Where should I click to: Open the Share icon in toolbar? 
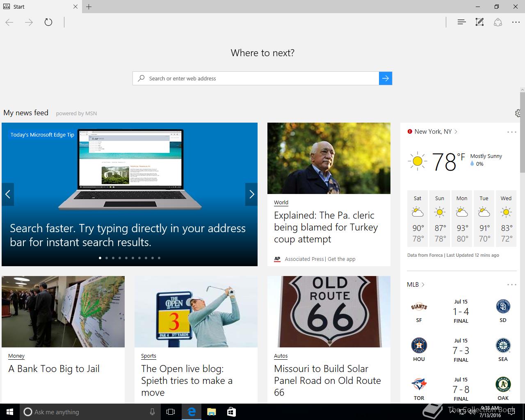point(498,22)
